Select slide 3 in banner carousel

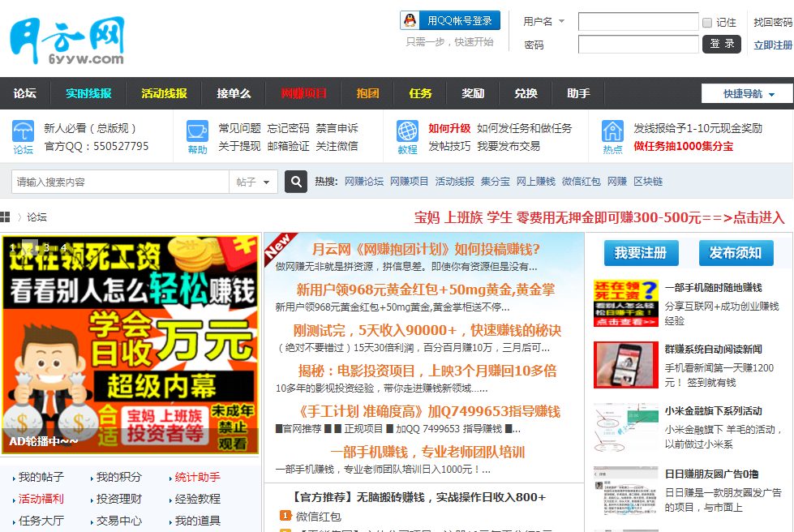tap(47, 247)
